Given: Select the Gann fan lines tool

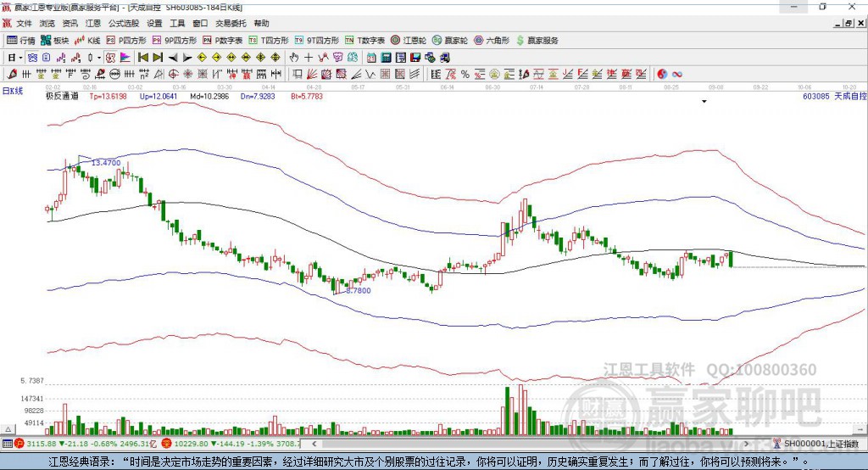Looking at the screenshot, I should click(312, 74).
